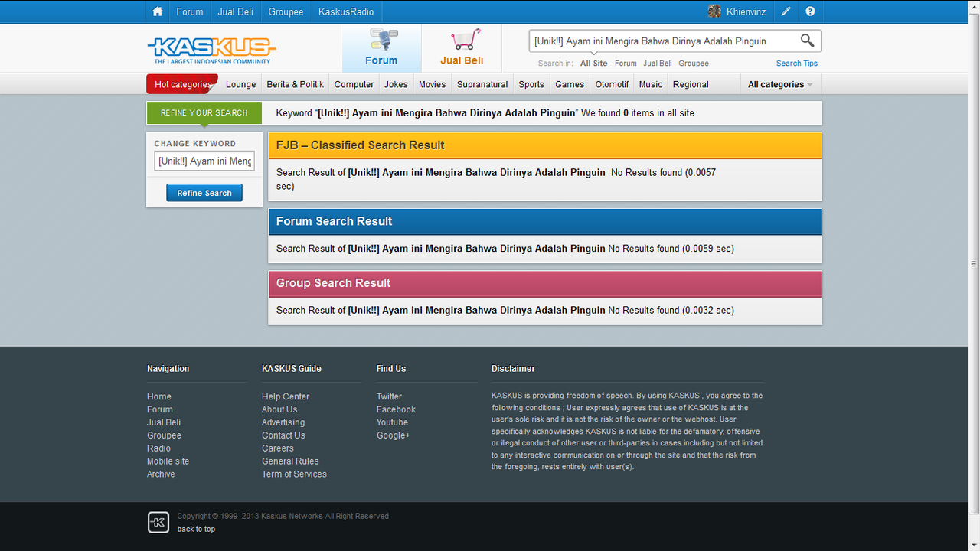Open Advertising link
Image resolution: width=980 pixels, height=551 pixels.
click(283, 422)
